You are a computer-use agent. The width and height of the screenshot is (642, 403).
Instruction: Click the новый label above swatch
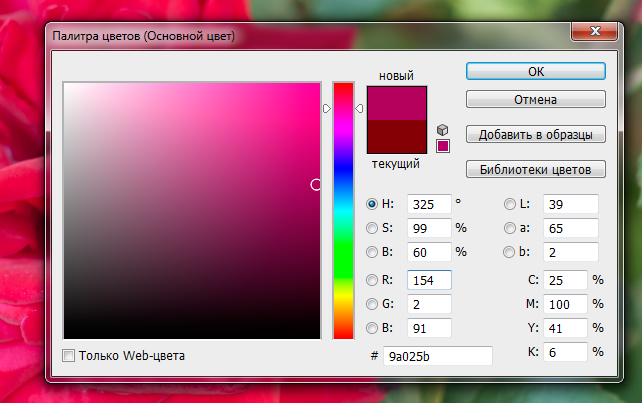pos(396,76)
